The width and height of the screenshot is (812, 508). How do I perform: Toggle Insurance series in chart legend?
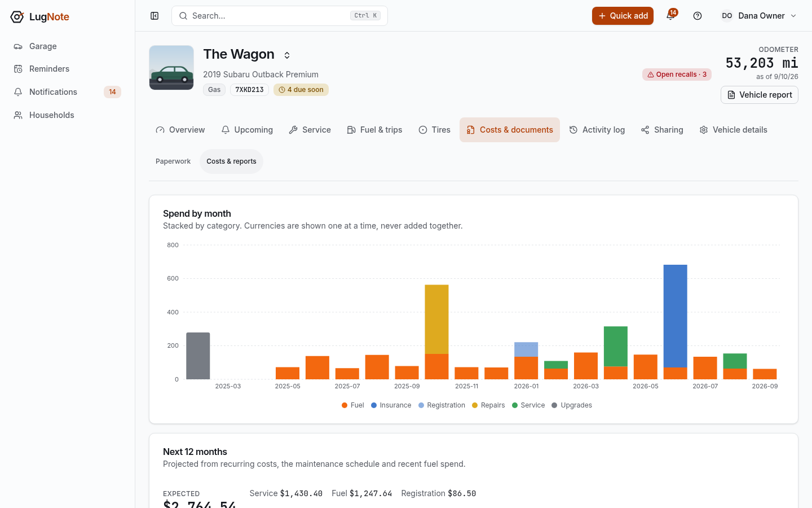point(391,405)
